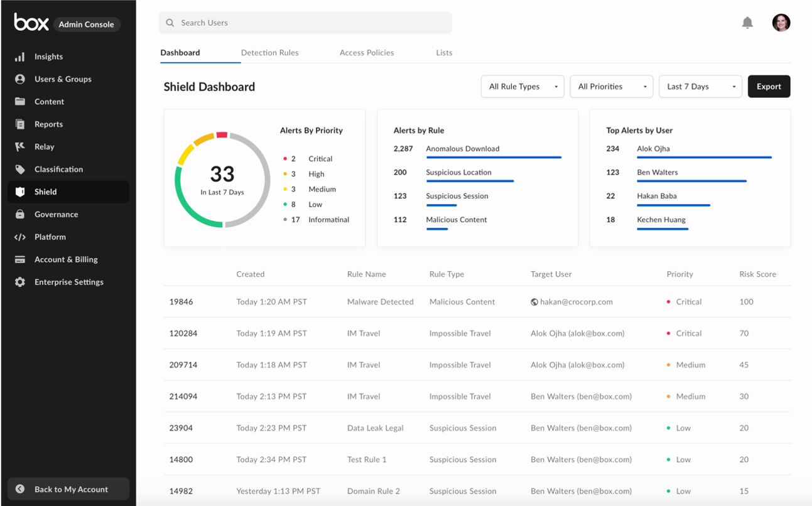This screenshot has height=506, width=812.
Task: Click Suspicious Session in Alerts by Rule
Action: [x=457, y=196]
